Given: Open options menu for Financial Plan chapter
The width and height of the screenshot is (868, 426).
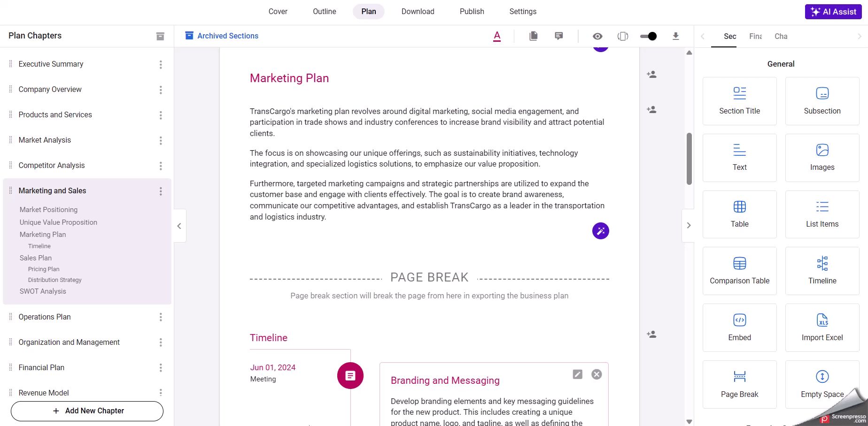Looking at the screenshot, I should click(161, 368).
